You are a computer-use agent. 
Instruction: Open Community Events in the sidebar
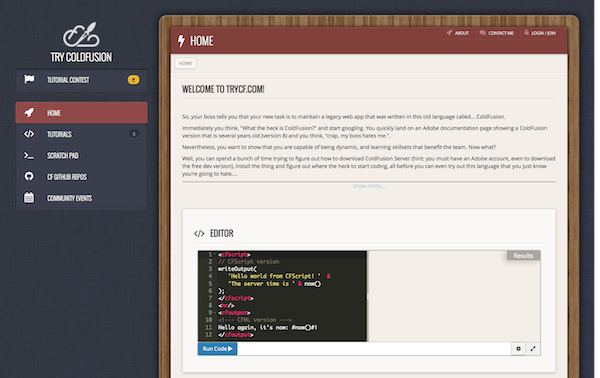[82, 198]
